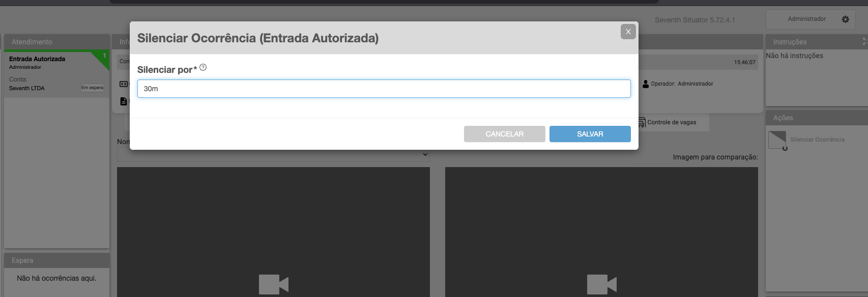Screen dimensions: 868x297
Task: Click the Em espera status badge
Action: pyautogui.click(x=92, y=88)
